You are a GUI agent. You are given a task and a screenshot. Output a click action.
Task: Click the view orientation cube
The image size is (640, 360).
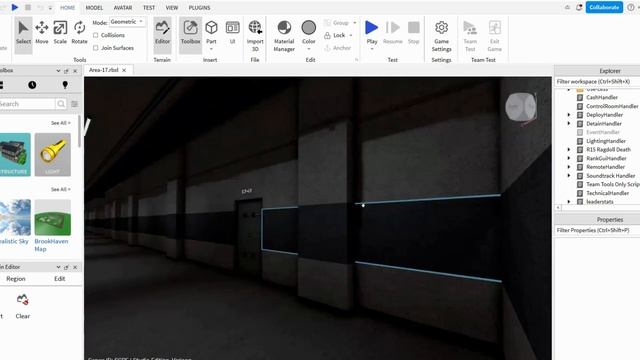pos(521,108)
